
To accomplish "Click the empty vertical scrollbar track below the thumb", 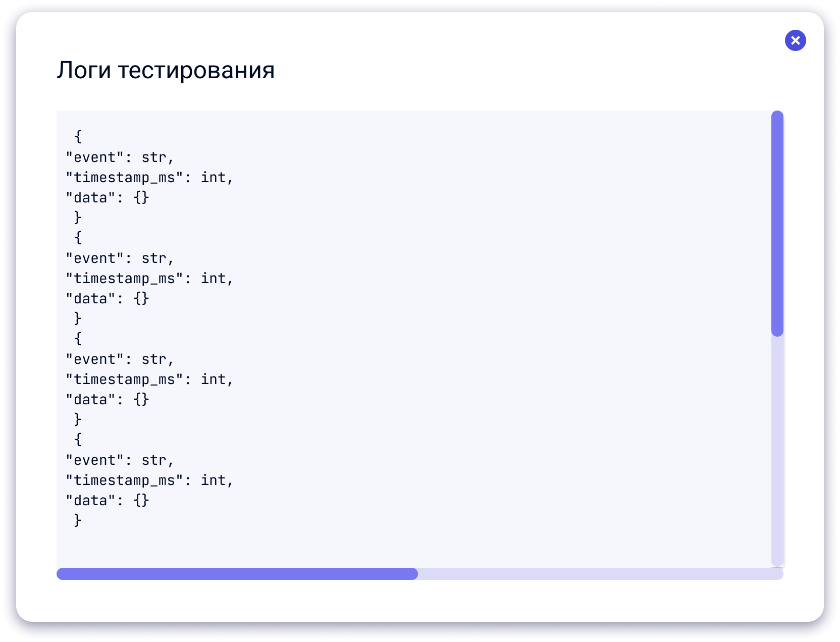I will (x=777, y=451).
